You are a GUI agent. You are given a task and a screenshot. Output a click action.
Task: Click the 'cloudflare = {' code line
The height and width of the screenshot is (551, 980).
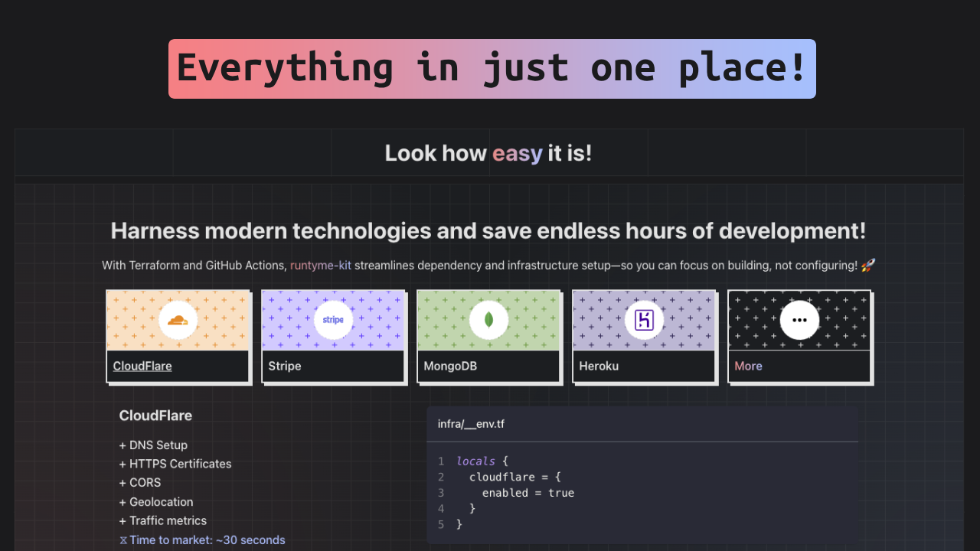tap(515, 477)
